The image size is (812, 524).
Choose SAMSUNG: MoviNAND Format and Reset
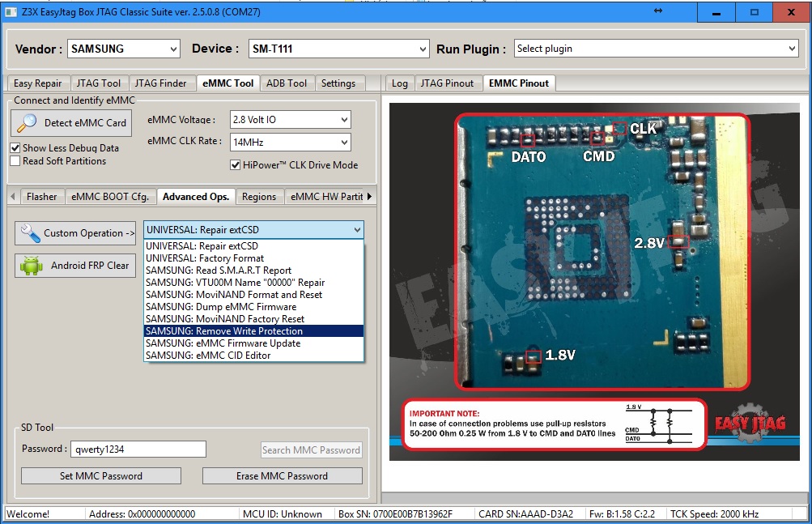tap(253, 294)
